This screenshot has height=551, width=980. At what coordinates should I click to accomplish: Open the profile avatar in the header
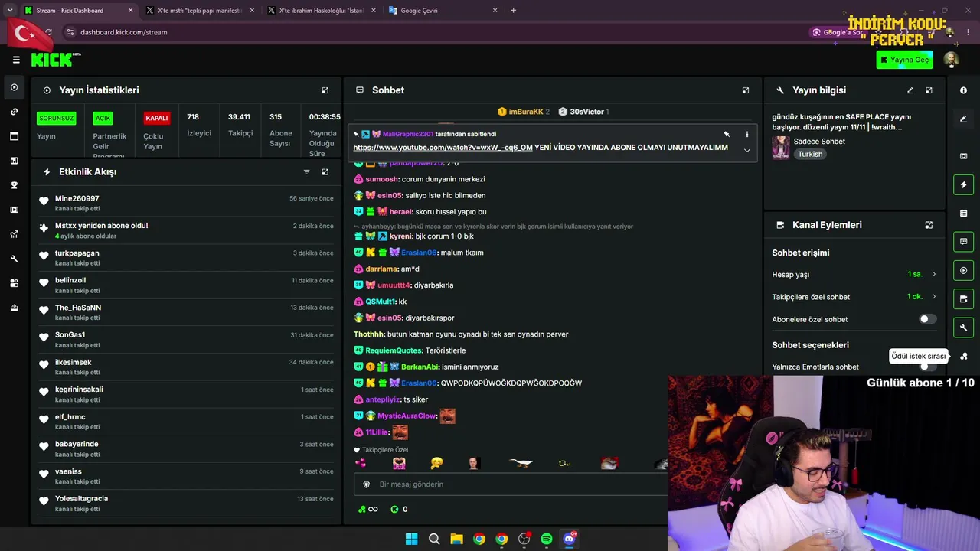951,60
